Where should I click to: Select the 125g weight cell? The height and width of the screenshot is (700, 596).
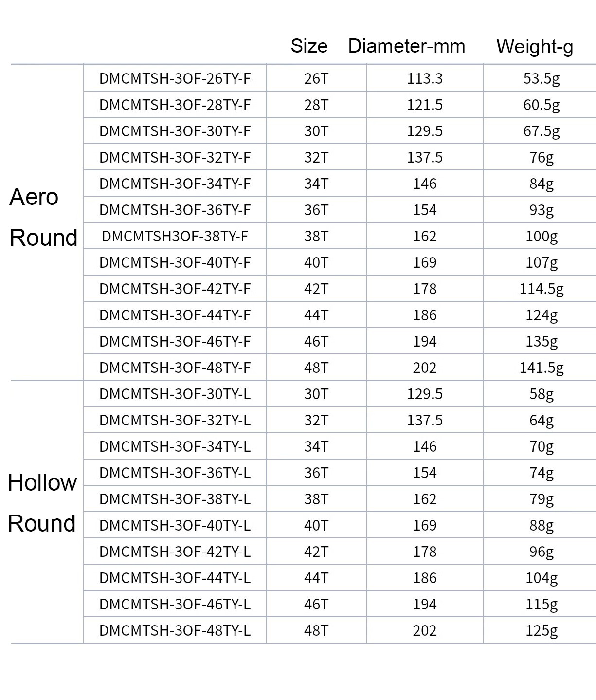coord(542,631)
